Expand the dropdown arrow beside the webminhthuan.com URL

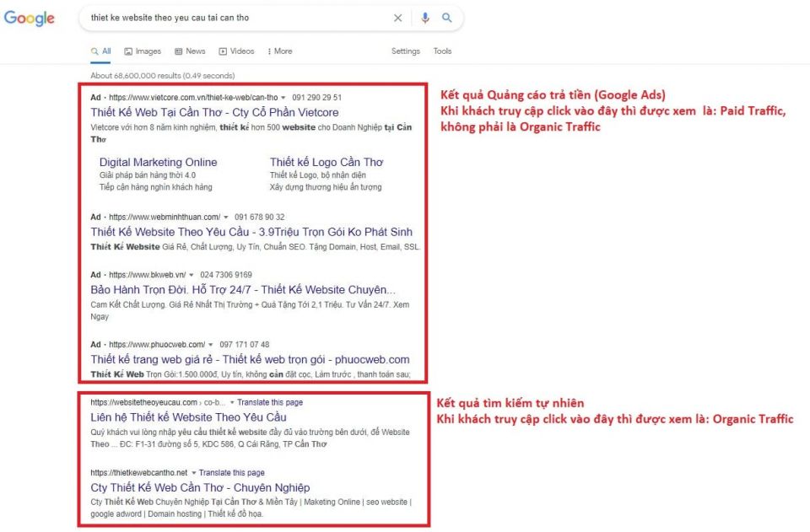click(226, 217)
